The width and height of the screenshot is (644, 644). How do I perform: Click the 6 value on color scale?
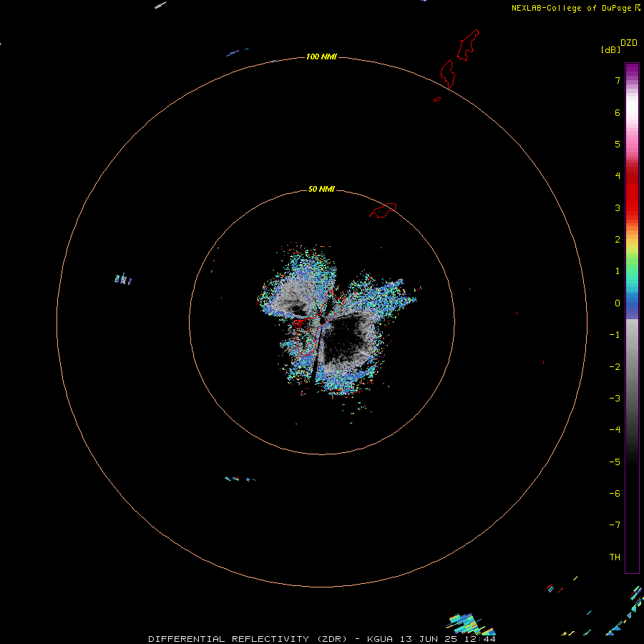coord(618,112)
